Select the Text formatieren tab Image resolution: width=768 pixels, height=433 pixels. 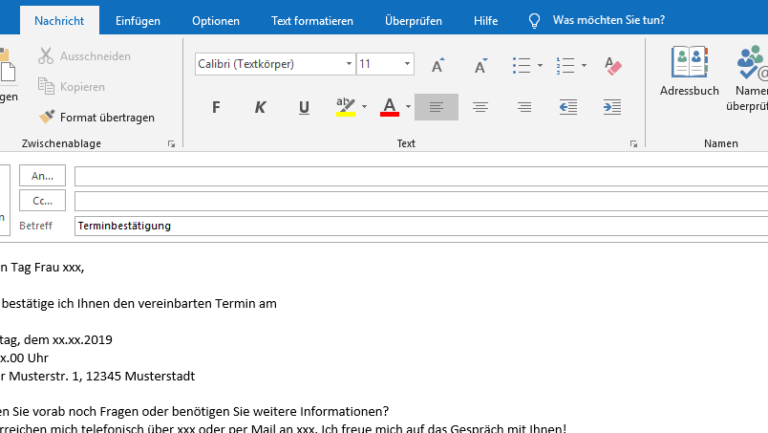[x=312, y=21]
